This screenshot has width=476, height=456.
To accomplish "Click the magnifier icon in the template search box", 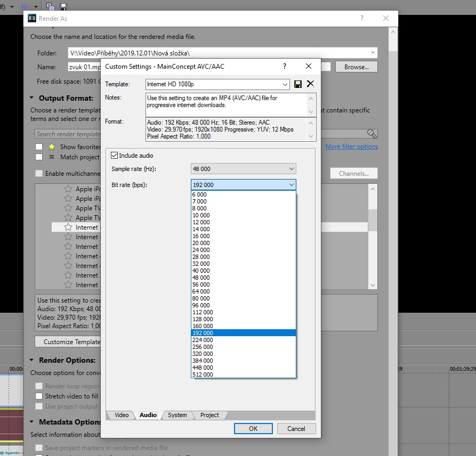I will point(372,134).
